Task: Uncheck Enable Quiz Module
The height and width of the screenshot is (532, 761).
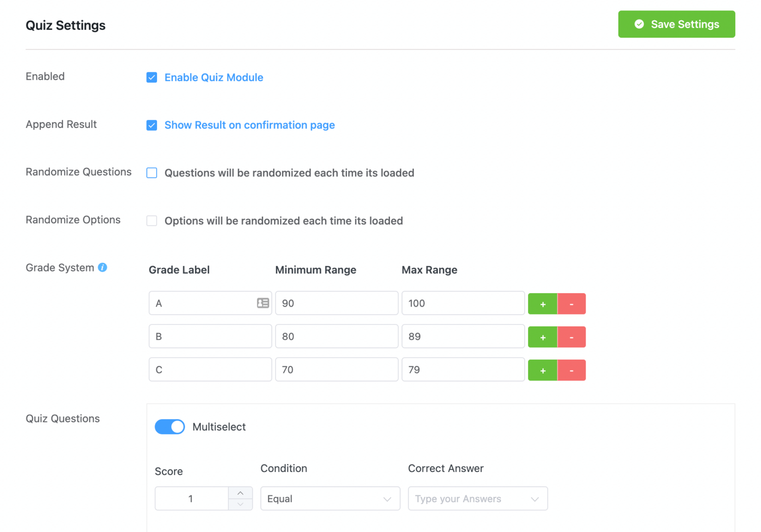Action: (x=152, y=77)
